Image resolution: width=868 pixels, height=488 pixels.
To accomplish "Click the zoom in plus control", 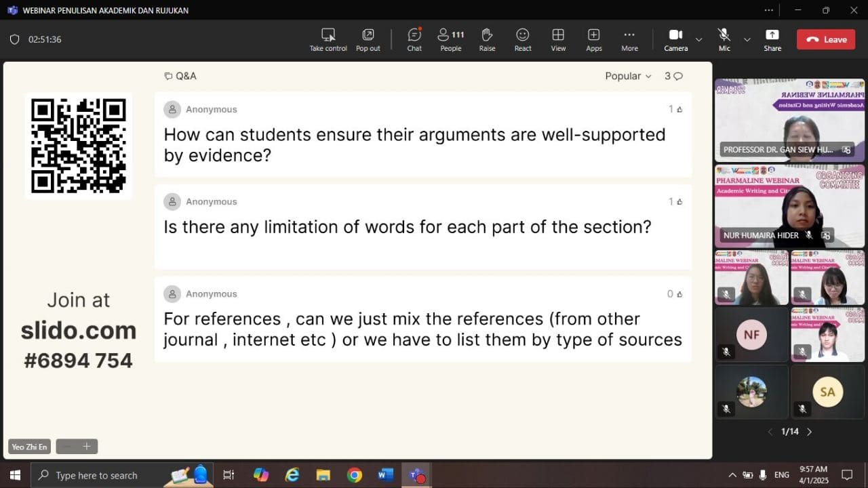I will [87, 447].
